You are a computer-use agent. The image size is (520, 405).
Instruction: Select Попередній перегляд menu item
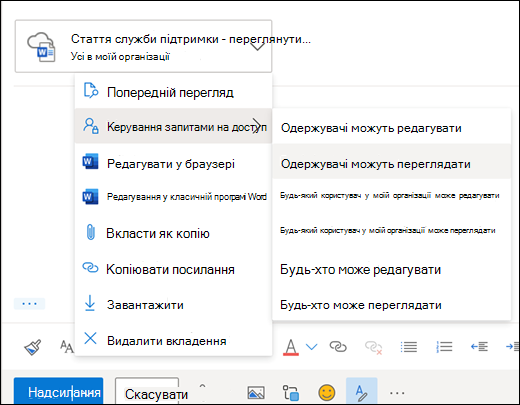(x=173, y=92)
